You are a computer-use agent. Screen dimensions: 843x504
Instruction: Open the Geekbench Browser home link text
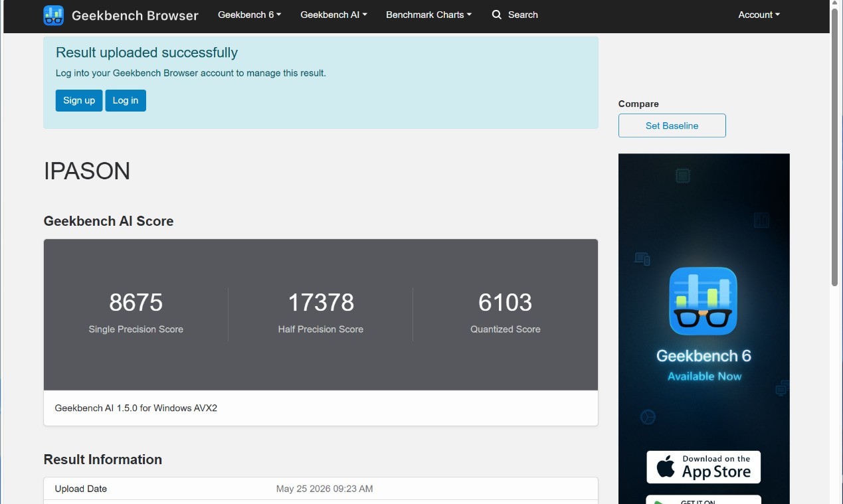(135, 15)
